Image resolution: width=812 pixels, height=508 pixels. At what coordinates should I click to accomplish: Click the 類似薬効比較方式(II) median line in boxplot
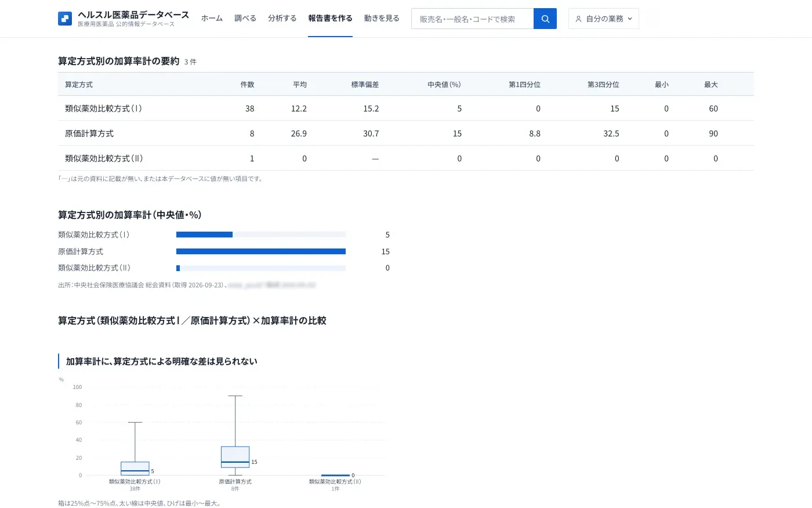coord(335,475)
